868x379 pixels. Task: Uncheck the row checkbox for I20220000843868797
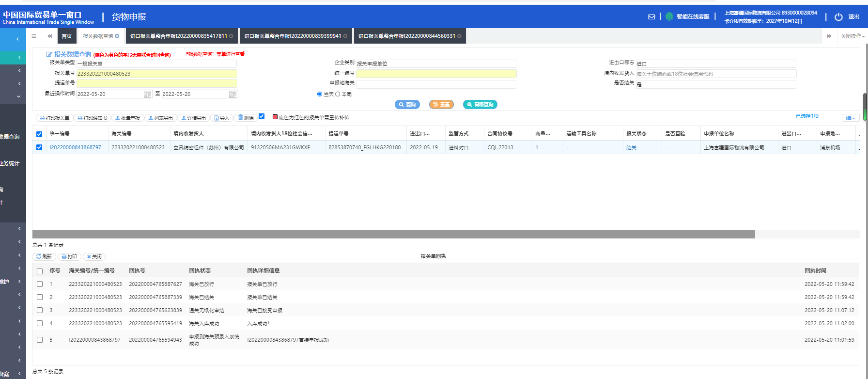[x=39, y=147]
